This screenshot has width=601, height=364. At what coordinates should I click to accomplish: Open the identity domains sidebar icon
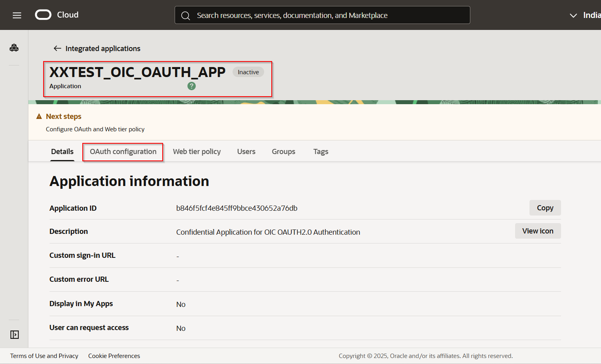coord(14,48)
